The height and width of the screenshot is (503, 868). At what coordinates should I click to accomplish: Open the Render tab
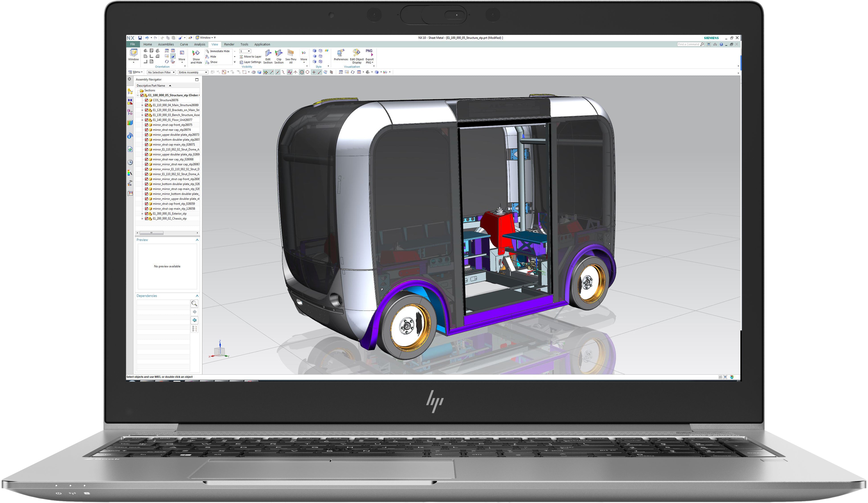click(229, 44)
